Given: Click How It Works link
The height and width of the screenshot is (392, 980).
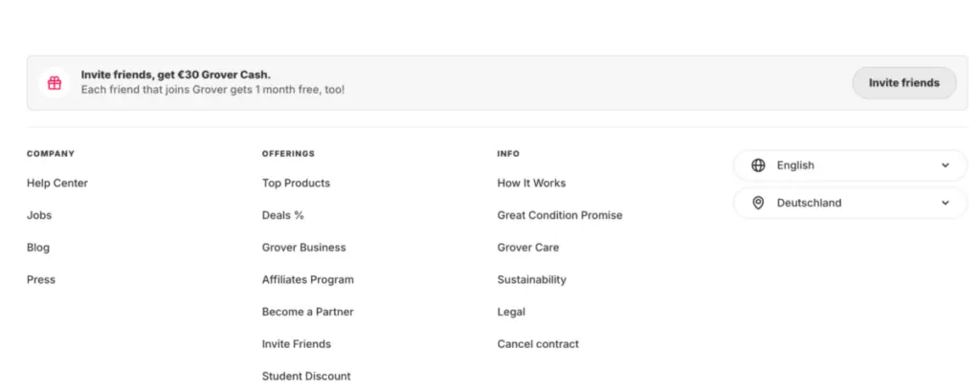Looking at the screenshot, I should (531, 184).
